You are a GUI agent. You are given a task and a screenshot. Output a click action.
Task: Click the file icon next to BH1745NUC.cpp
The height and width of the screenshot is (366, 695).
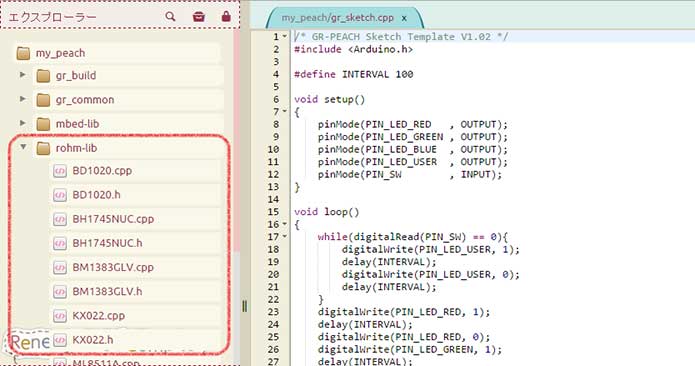click(x=60, y=219)
